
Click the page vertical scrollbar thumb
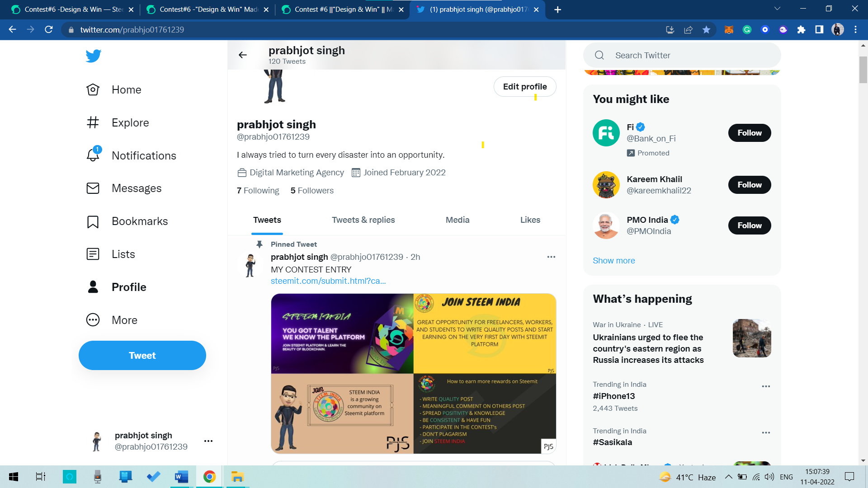point(863,70)
